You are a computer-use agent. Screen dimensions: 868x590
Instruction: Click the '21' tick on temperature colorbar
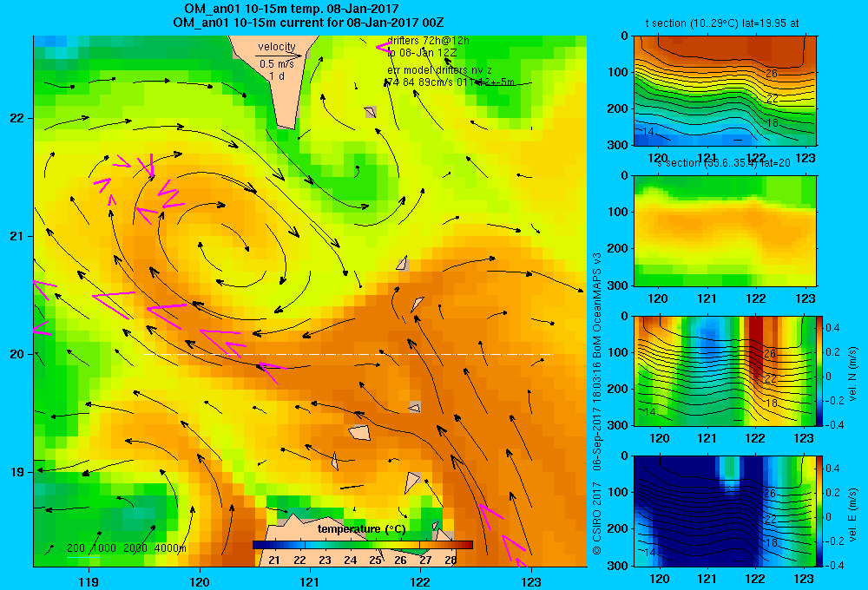pyautogui.click(x=274, y=560)
